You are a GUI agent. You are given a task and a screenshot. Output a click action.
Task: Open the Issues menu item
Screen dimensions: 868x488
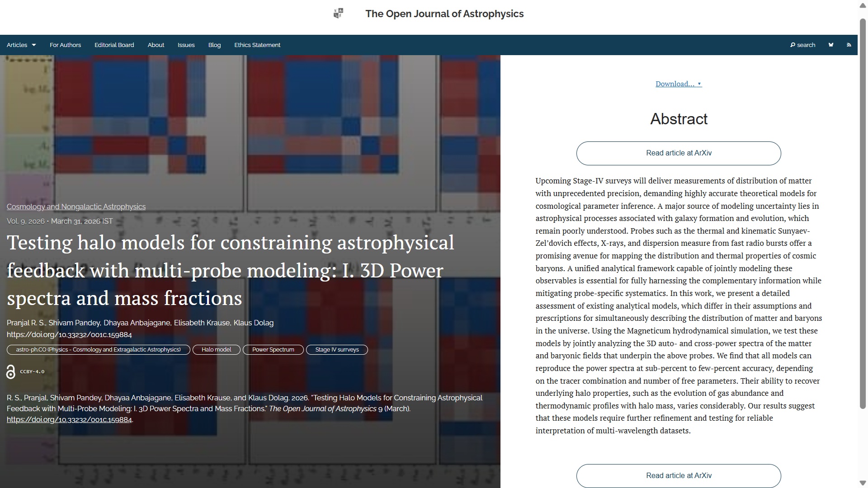point(186,45)
